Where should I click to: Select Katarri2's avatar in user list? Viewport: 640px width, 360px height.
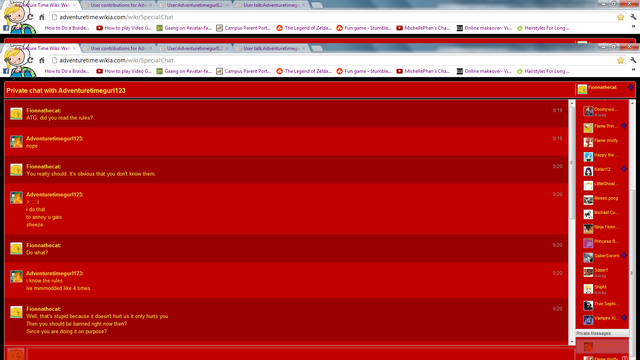(588, 171)
